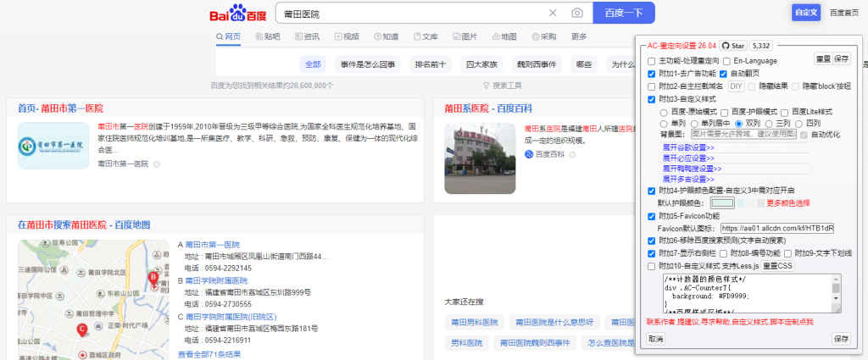Screen dimensions: 868x360
Task: Enable 主功能-处理重定向 checkbox
Action: [652, 61]
